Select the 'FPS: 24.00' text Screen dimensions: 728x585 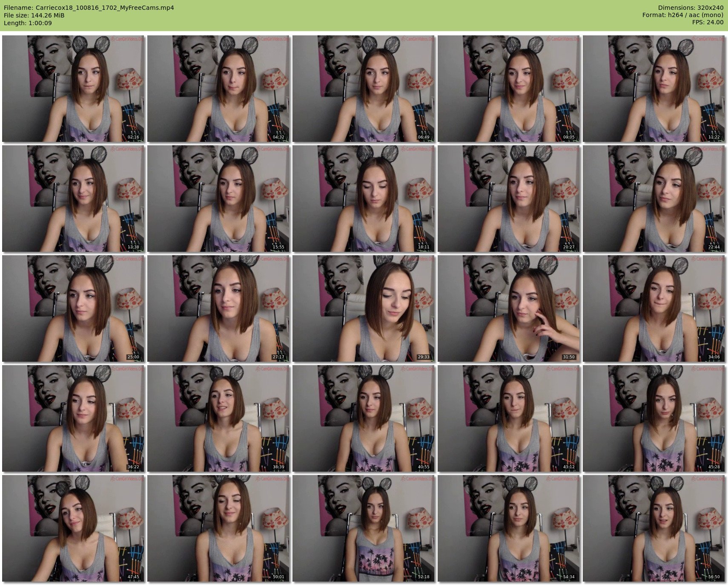pyautogui.click(x=708, y=23)
